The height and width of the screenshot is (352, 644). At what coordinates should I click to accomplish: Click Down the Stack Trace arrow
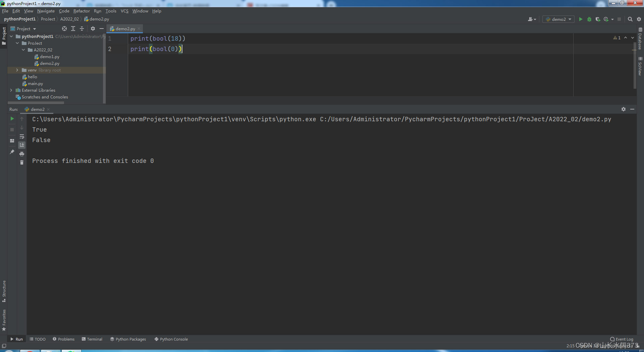point(22,128)
